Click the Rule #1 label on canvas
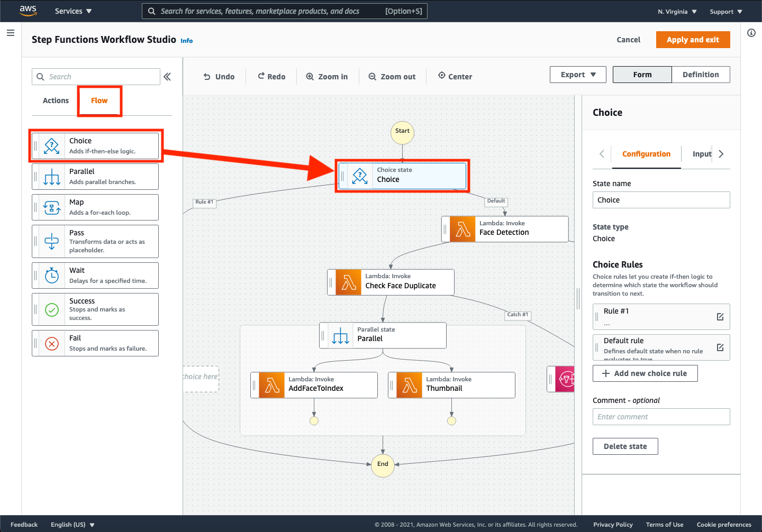Viewport: 762px width, 532px height. pyautogui.click(x=204, y=202)
